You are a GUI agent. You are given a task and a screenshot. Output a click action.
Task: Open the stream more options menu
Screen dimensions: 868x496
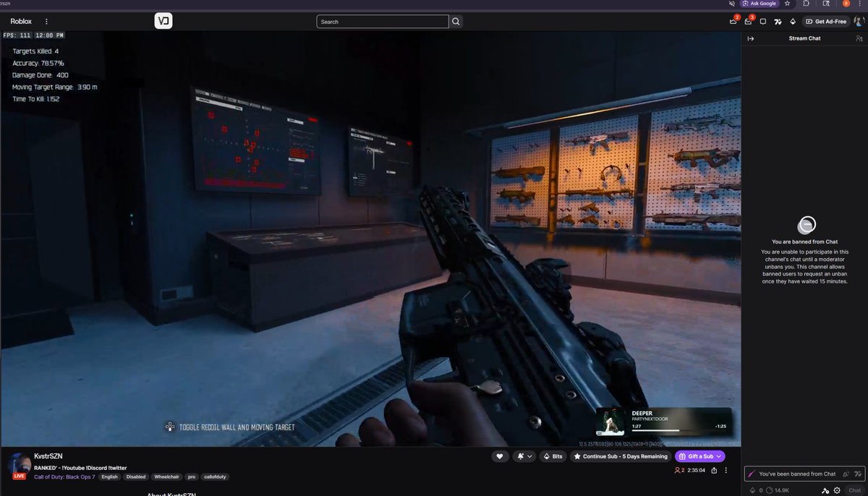[728, 471]
